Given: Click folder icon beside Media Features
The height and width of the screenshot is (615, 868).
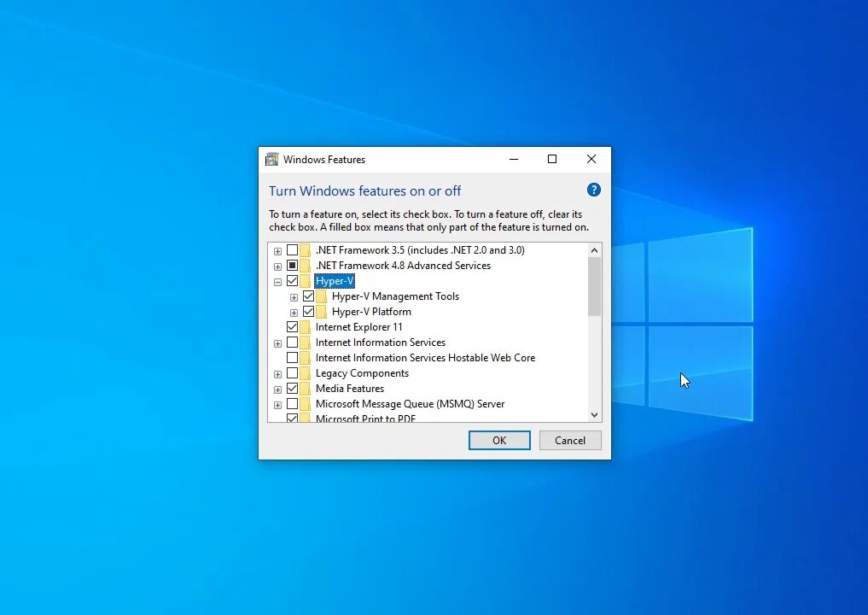Looking at the screenshot, I should (305, 389).
